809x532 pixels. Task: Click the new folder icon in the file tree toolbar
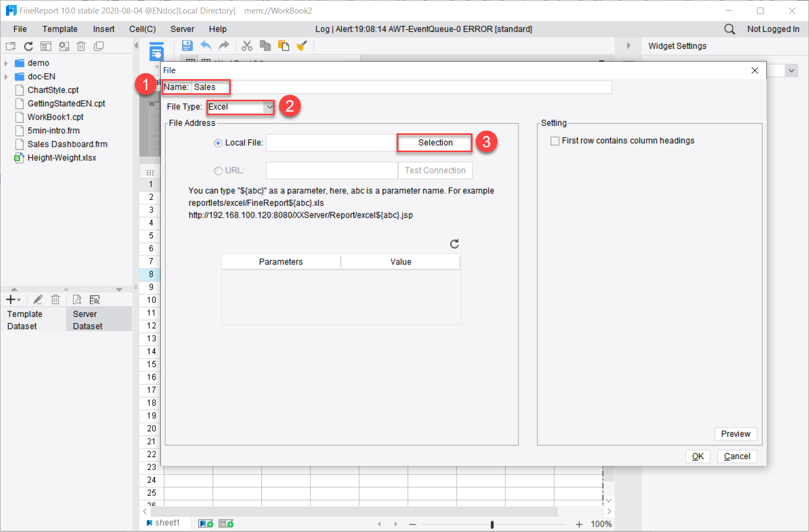[x=11, y=47]
